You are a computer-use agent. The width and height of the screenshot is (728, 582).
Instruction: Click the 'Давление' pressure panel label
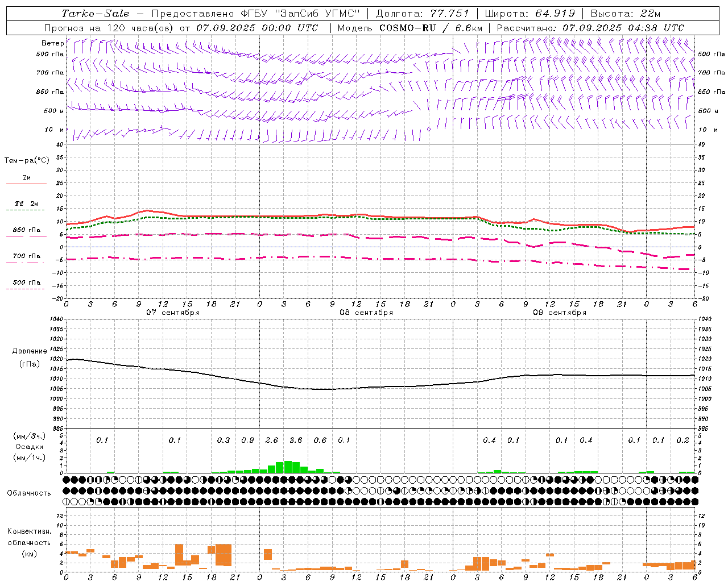[30, 351]
